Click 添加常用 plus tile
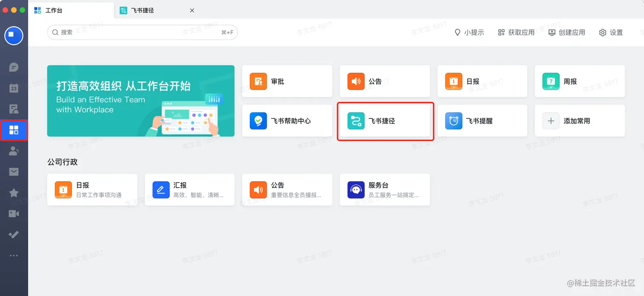The height and width of the screenshot is (296, 644). coord(580,121)
